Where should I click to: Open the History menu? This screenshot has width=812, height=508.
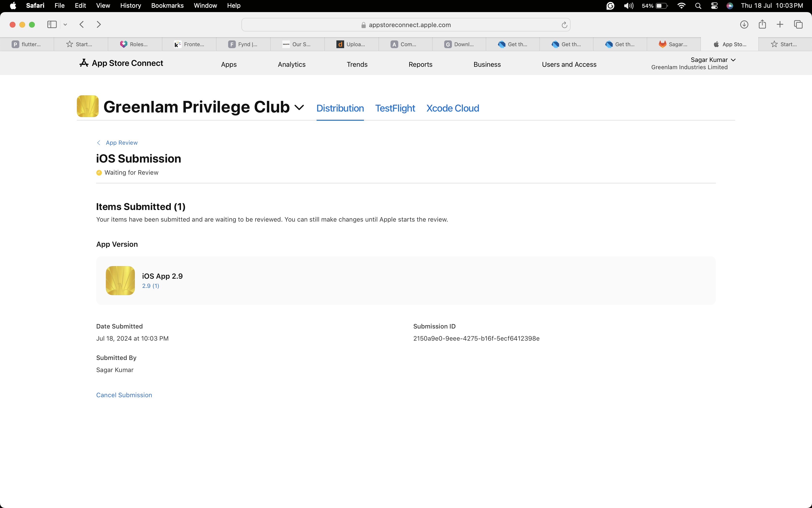(130, 6)
